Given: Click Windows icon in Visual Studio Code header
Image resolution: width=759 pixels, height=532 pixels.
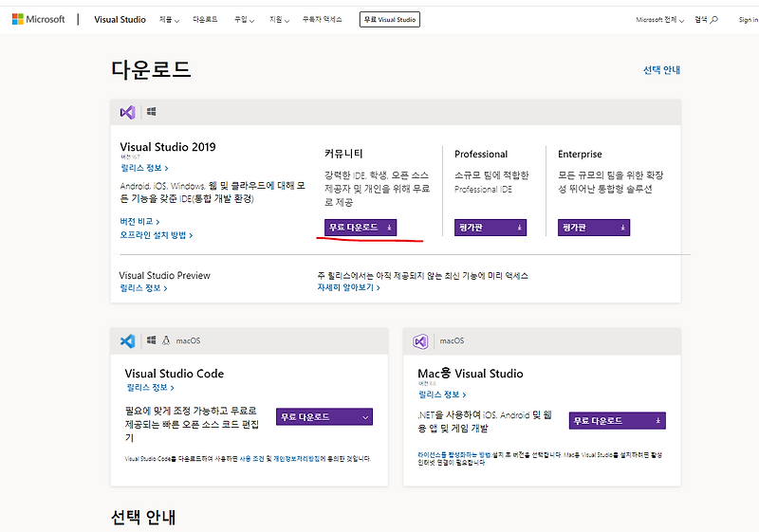Looking at the screenshot, I should 152,340.
